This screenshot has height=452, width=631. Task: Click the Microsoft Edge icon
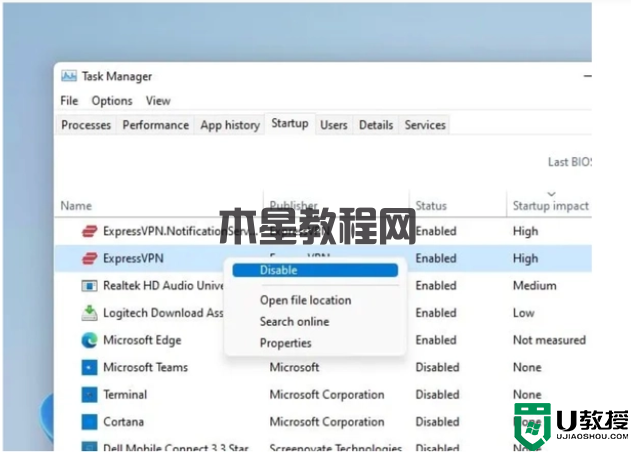click(x=89, y=340)
